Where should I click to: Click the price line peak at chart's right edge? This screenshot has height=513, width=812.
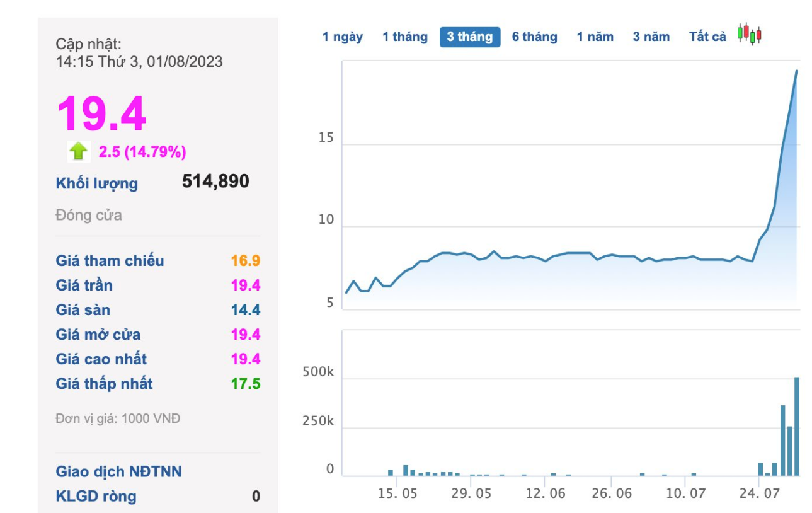(x=796, y=71)
